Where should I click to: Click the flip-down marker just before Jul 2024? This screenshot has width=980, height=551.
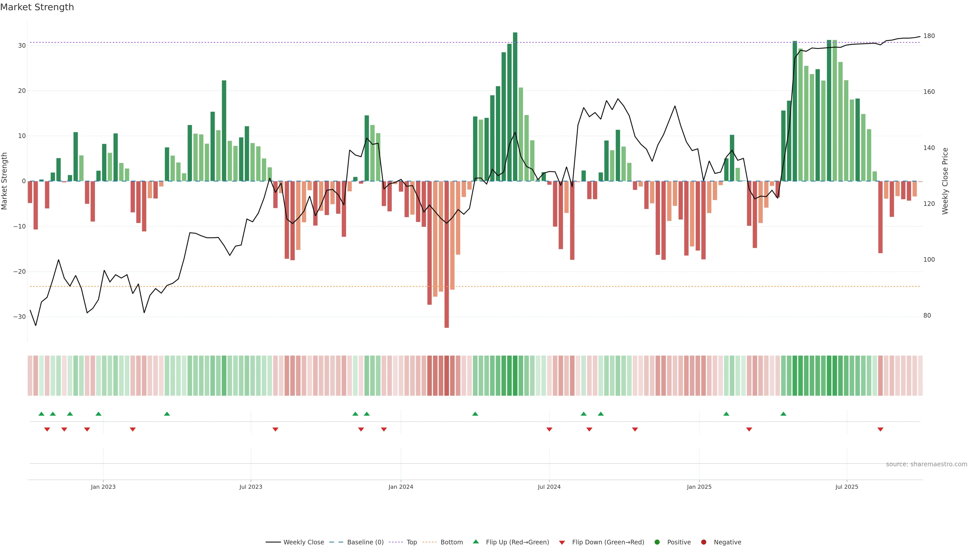549,429
